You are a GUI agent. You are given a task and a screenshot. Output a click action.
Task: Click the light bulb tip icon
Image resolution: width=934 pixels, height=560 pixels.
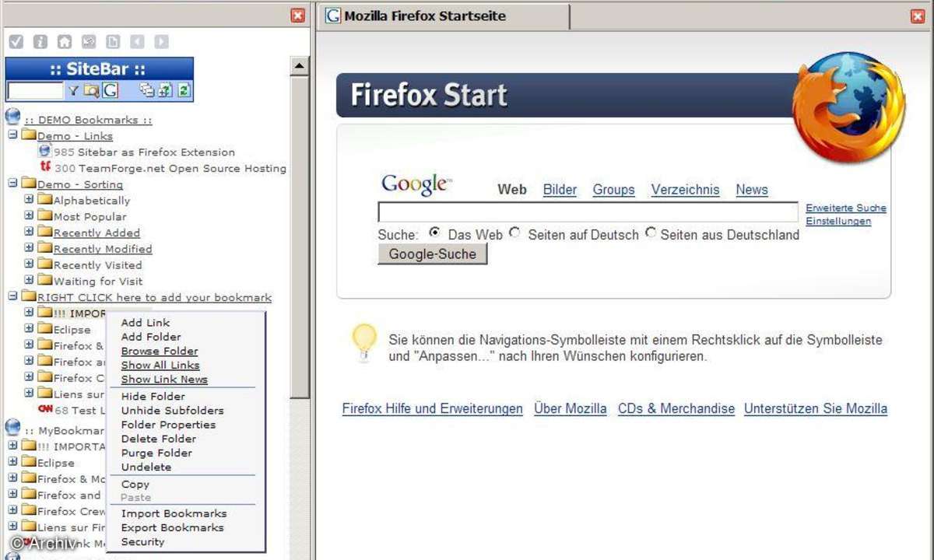[x=364, y=343]
